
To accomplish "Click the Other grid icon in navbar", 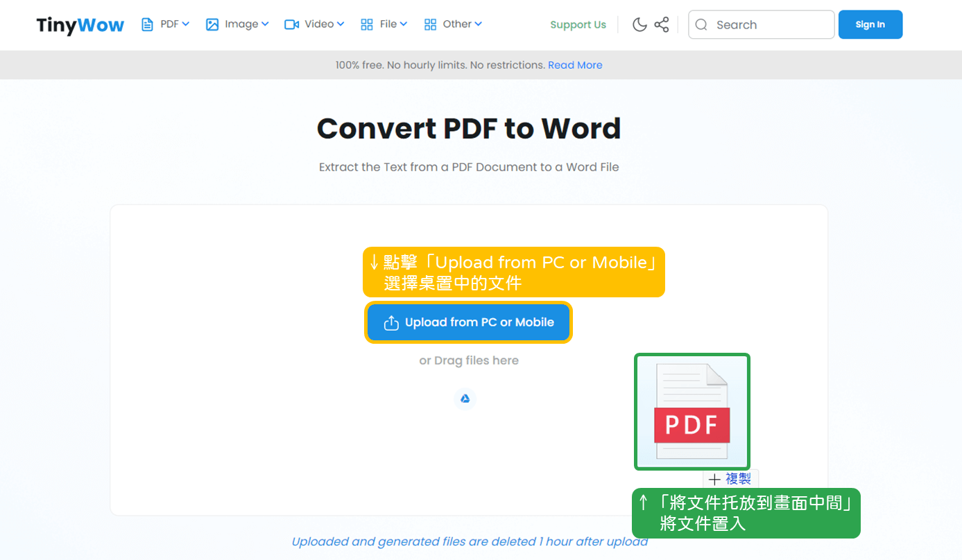I will click(x=430, y=24).
